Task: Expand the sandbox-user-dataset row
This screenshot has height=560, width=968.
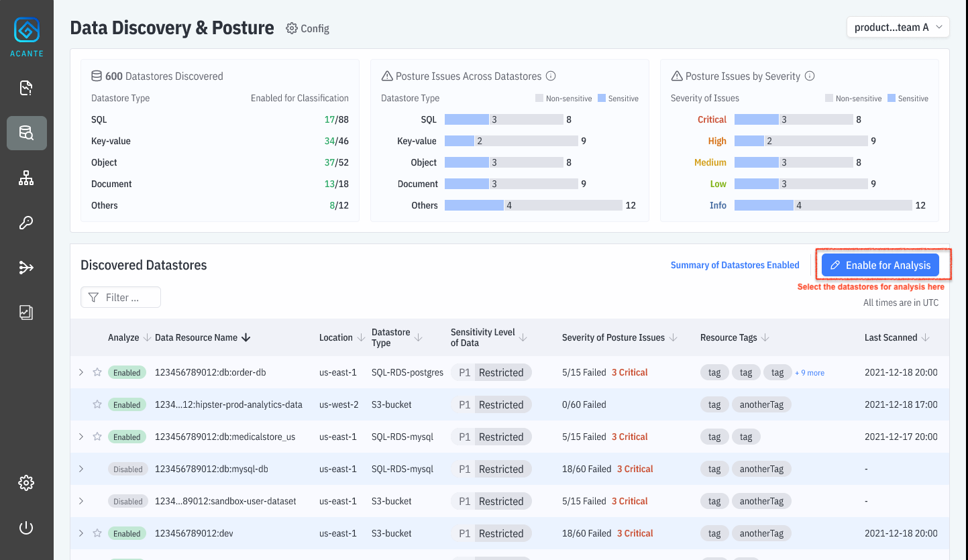Action: [81, 501]
